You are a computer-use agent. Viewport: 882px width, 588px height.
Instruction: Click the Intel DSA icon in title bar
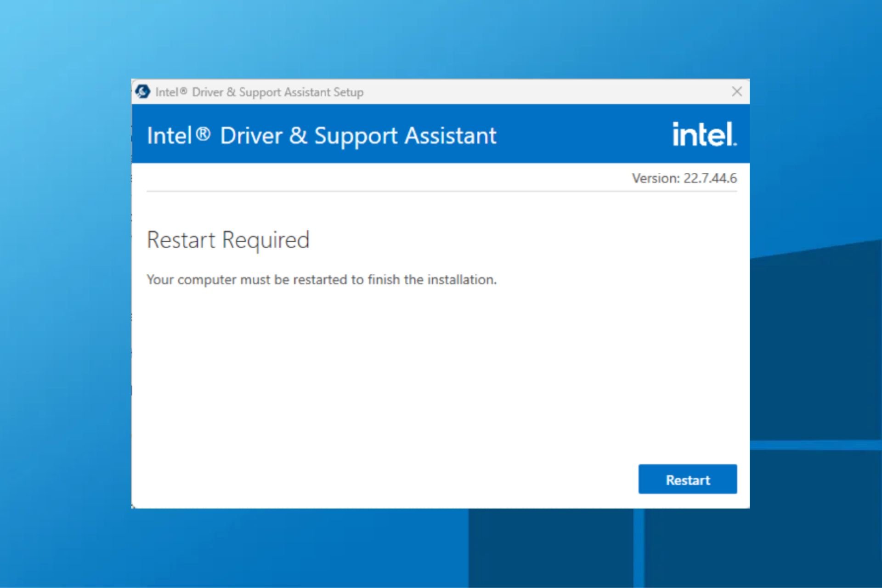pyautogui.click(x=143, y=92)
